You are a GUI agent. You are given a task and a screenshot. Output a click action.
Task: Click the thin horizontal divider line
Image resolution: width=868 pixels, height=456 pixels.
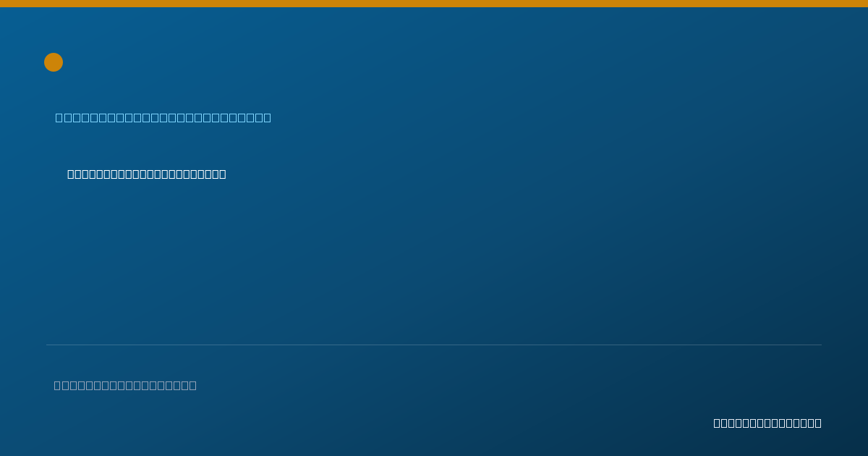434,345
